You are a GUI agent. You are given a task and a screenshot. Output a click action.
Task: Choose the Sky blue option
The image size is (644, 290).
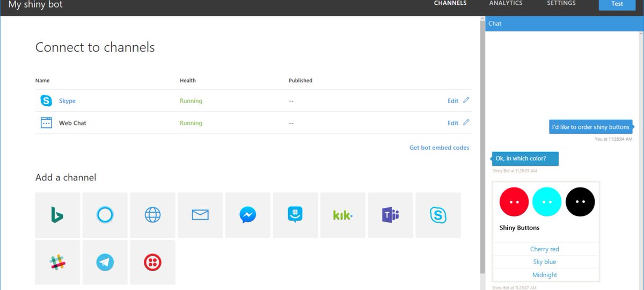pyautogui.click(x=545, y=262)
